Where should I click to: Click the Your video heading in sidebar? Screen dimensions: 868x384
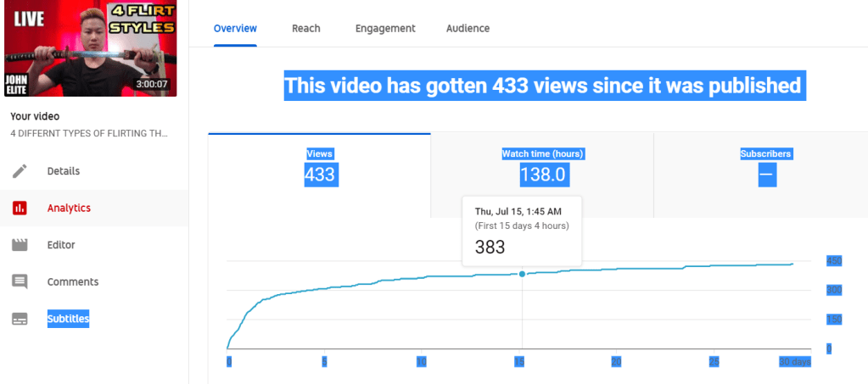pyautogui.click(x=35, y=116)
